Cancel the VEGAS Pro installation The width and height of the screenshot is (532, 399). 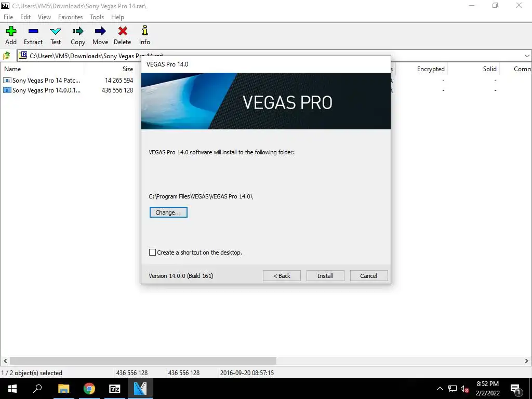(368, 276)
